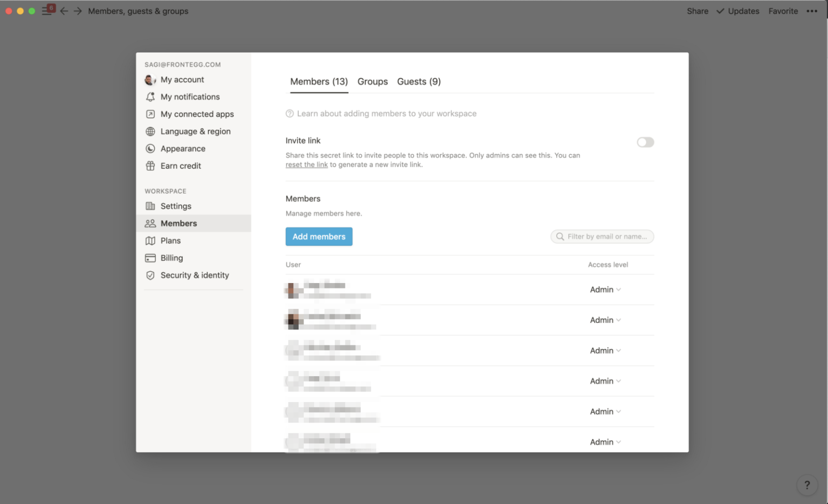Change the second member's Admin access level
Viewport: 828px width, 504px height.
point(605,320)
